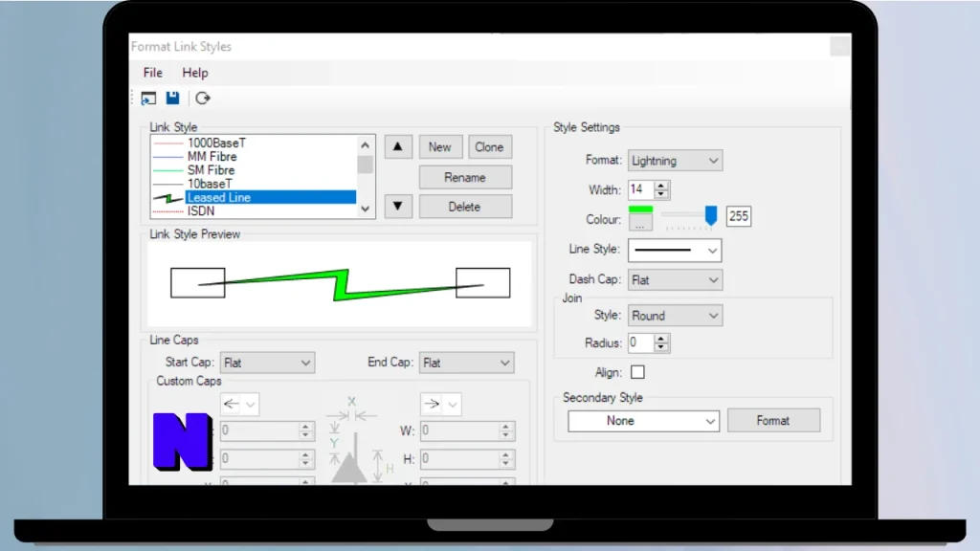Open the left custom cap arrow dropdown
980x551 pixels.
[x=240, y=405]
